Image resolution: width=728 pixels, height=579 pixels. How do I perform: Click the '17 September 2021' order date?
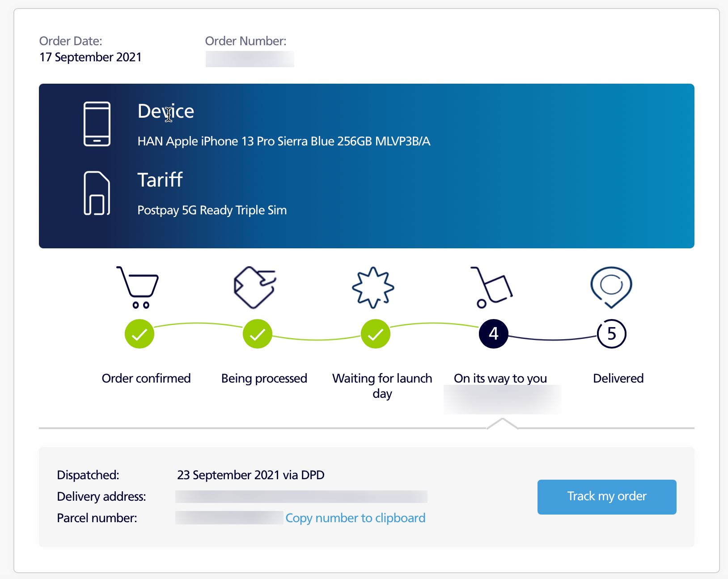pyautogui.click(x=90, y=57)
